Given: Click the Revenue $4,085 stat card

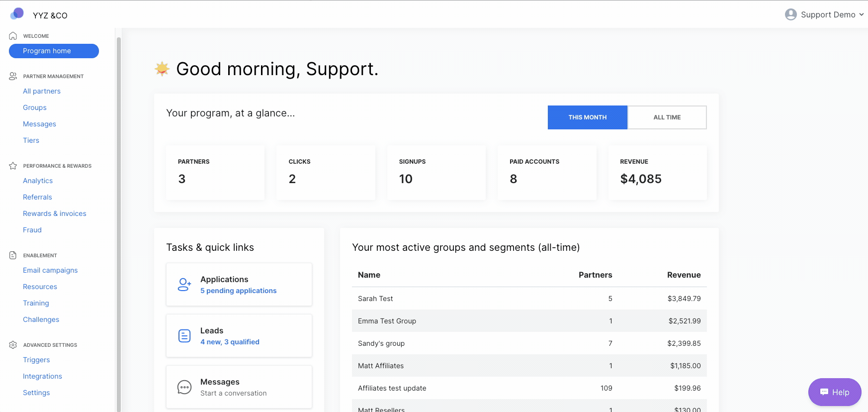Looking at the screenshot, I should pos(658,173).
